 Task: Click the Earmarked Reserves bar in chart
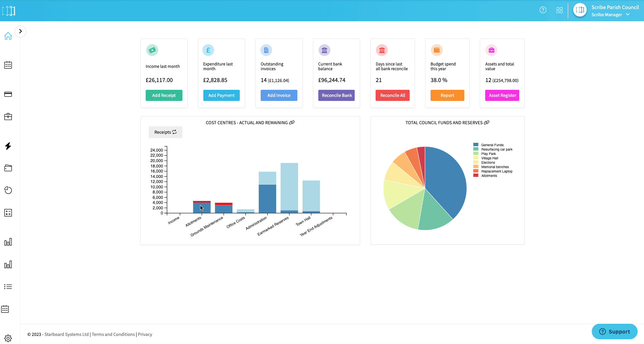[x=289, y=187]
